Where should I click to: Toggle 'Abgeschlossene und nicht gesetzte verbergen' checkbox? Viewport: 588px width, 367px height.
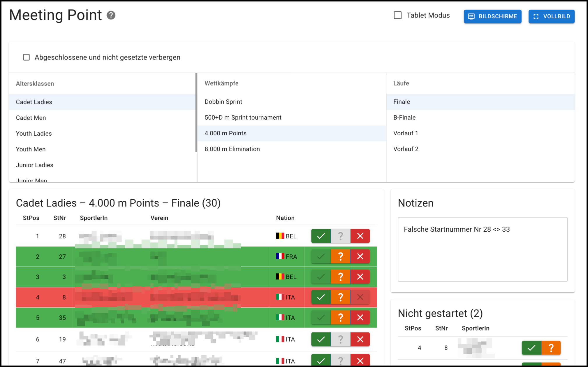[27, 57]
